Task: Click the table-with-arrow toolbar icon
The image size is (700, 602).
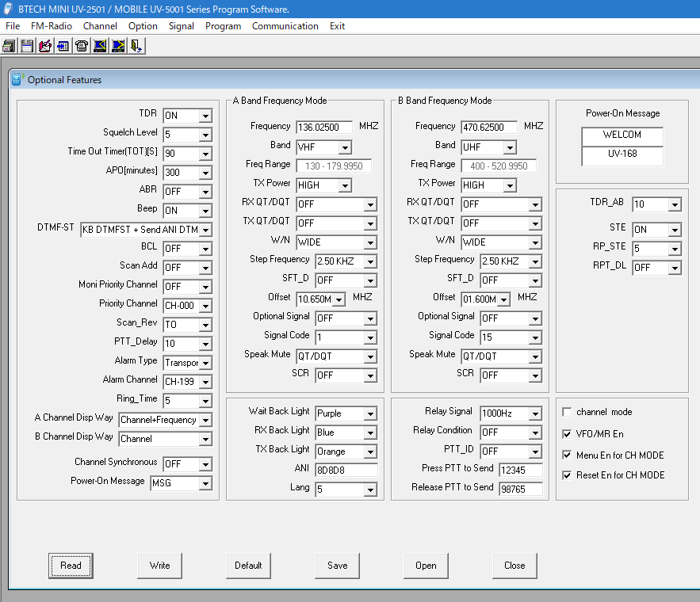Action: [x=63, y=46]
